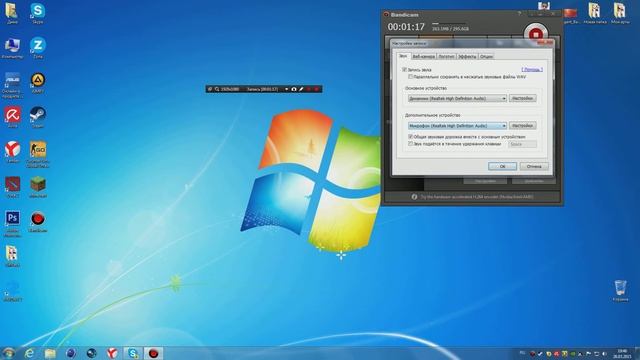This screenshot has width=640, height=360.
Task: Open the Recycle Bin on desktop
Action: [x=620, y=291]
